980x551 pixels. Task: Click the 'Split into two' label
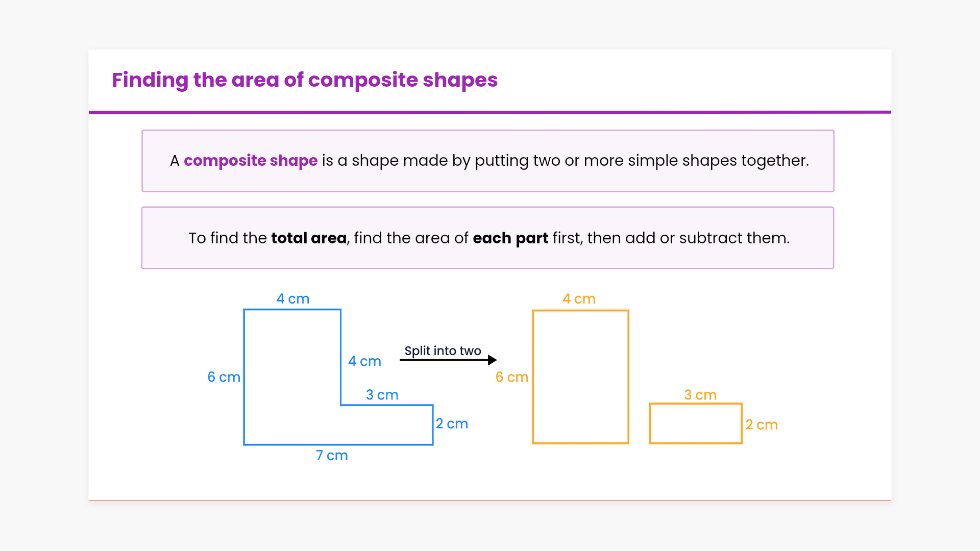[443, 351]
